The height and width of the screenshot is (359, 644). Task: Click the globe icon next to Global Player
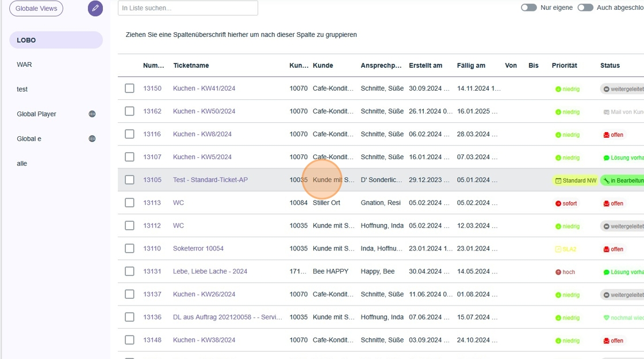(x=92, y=114)
